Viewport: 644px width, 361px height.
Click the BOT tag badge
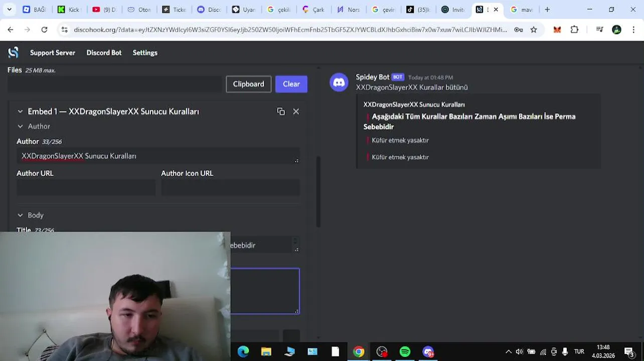click(398, 77)
